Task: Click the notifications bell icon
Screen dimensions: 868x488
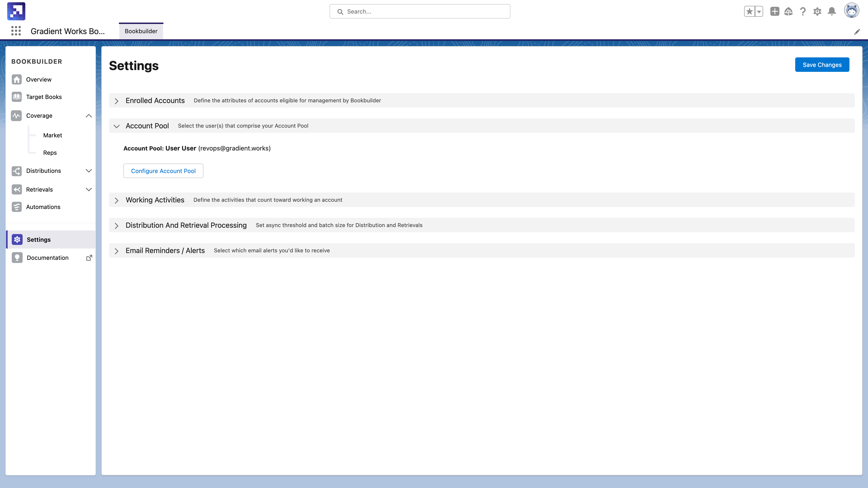Action: pyautogui.click(x=832, y=12)
